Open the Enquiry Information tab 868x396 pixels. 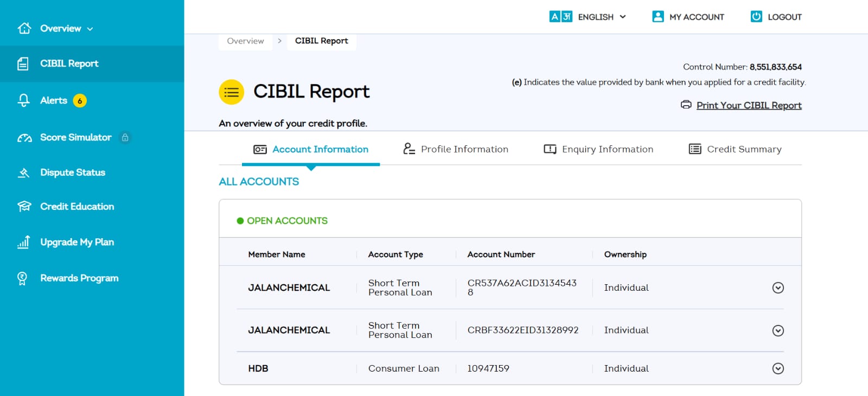click(598, 149)
